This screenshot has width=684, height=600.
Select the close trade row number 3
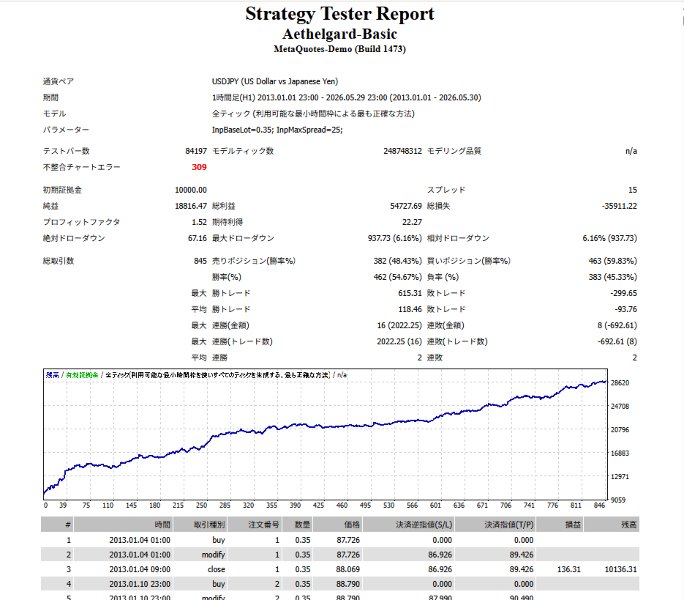click(x=340, y=569)
